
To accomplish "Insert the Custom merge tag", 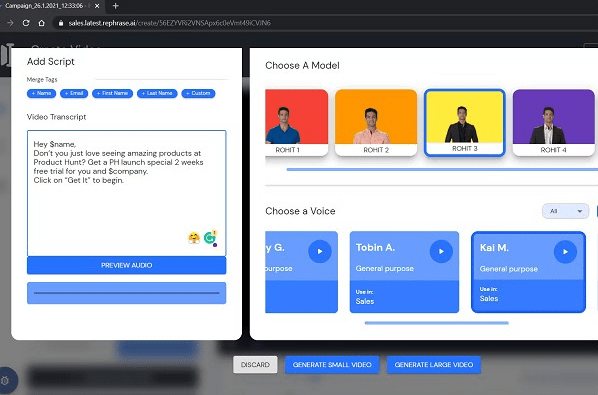I will click(198, 93).
